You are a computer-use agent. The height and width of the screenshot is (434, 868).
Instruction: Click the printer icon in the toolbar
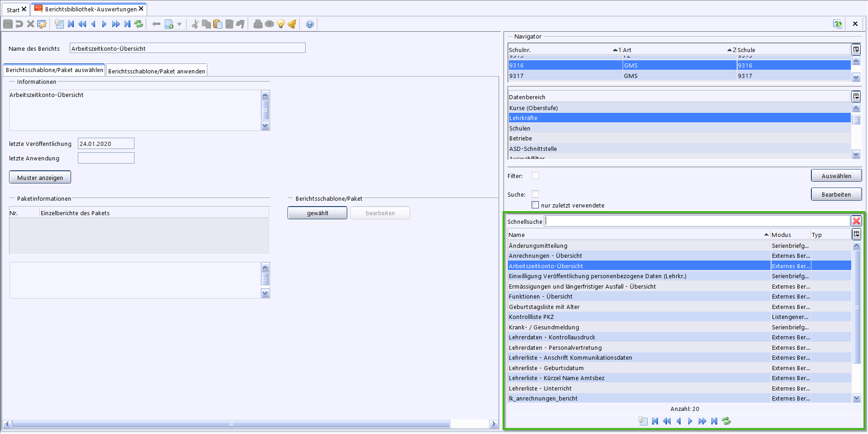pyautogui.click(x=258, y=24)
